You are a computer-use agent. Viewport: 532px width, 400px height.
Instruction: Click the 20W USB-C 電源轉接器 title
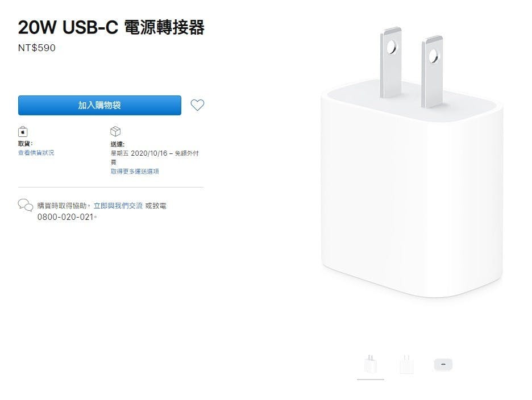click(111, 27)
